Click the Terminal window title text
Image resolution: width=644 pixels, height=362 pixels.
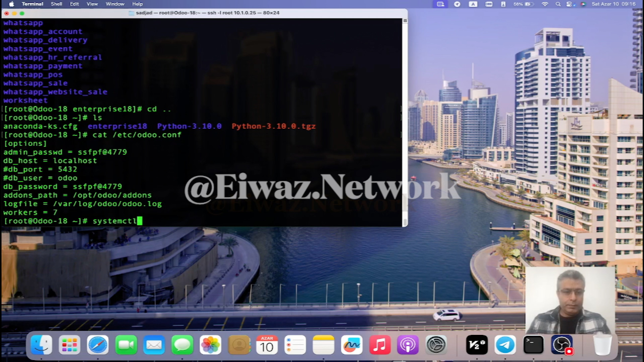(x=208, y=13)
